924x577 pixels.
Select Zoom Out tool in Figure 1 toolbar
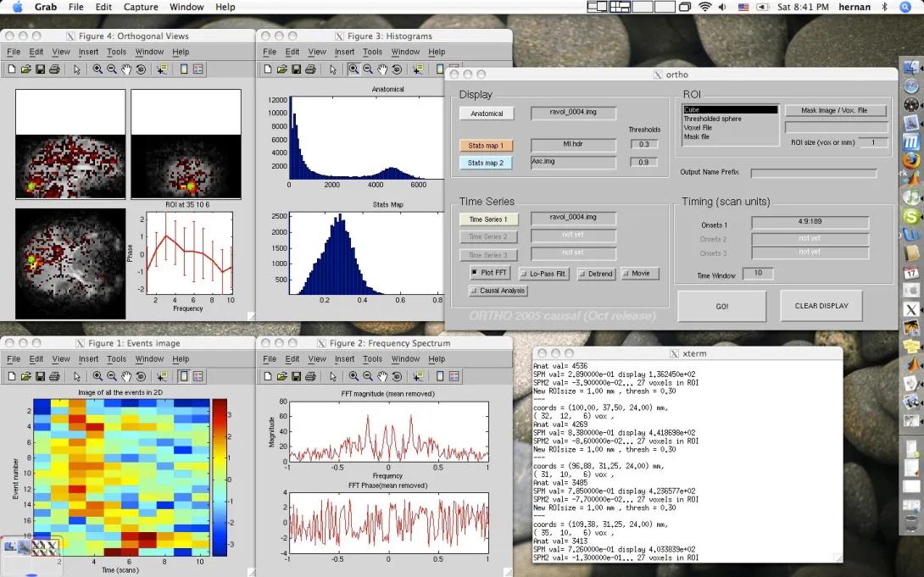pos(112,376)
